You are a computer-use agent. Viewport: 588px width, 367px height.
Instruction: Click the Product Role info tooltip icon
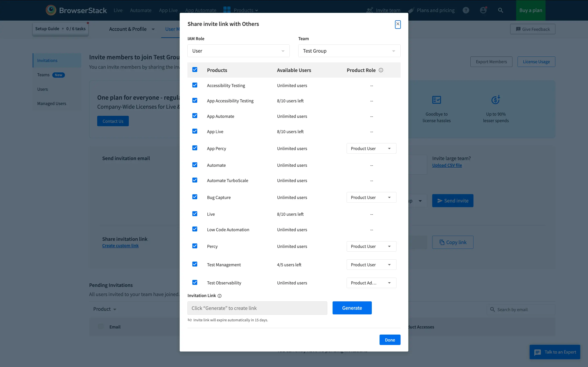click(380, 70)
